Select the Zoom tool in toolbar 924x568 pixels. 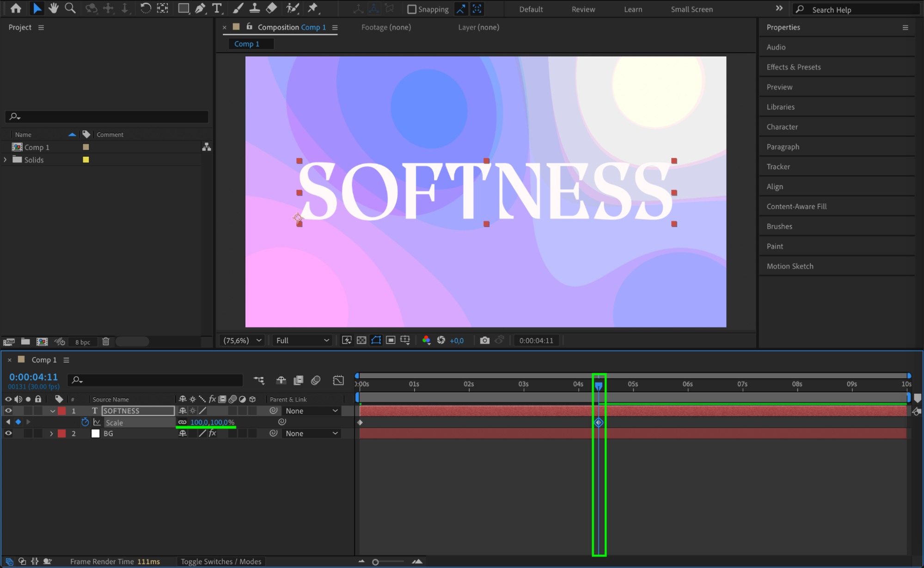click(70, 8)
